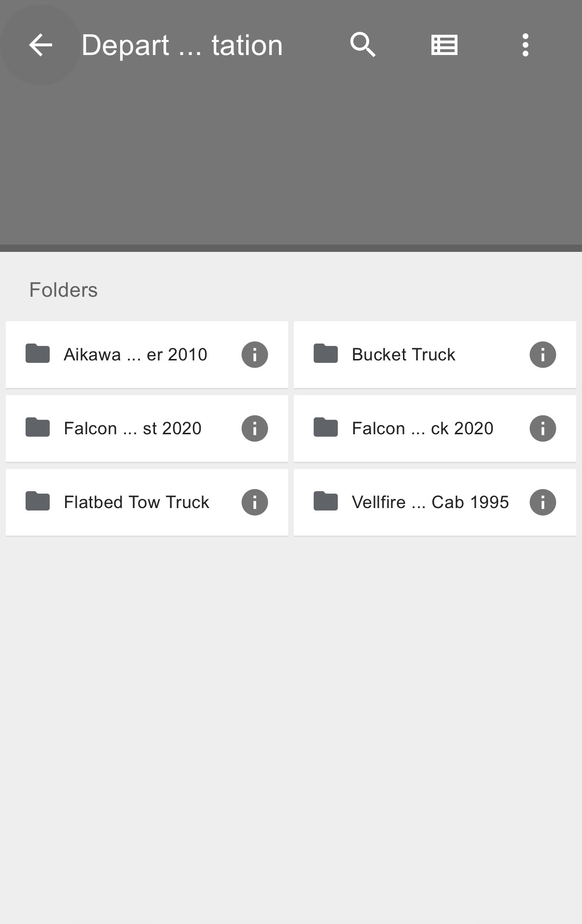
Task: Show info for Falcon ... st 2020 folder
Action: pyautogui.click(x=255, y=428)
